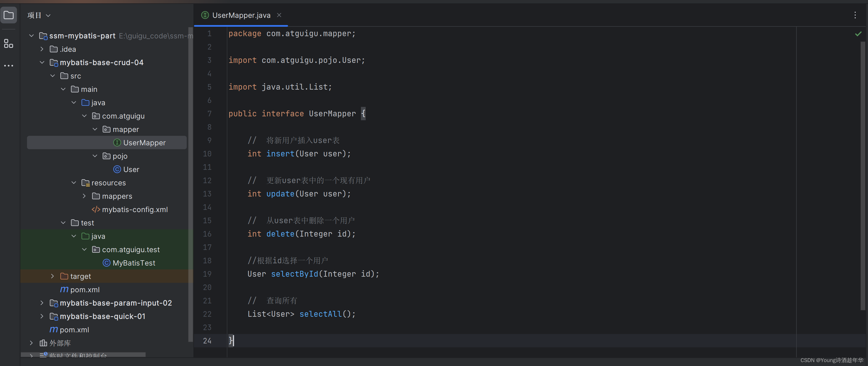Close the UserMapper.java tab

tap(279, 15)
